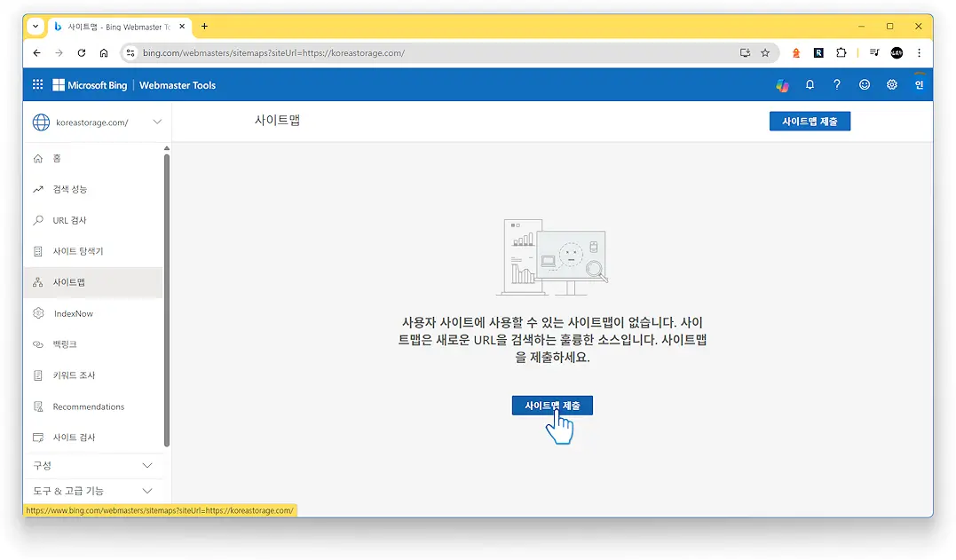Open settings using the gear icon
This screenshot has height=560, width=956.
pos(891,84)
